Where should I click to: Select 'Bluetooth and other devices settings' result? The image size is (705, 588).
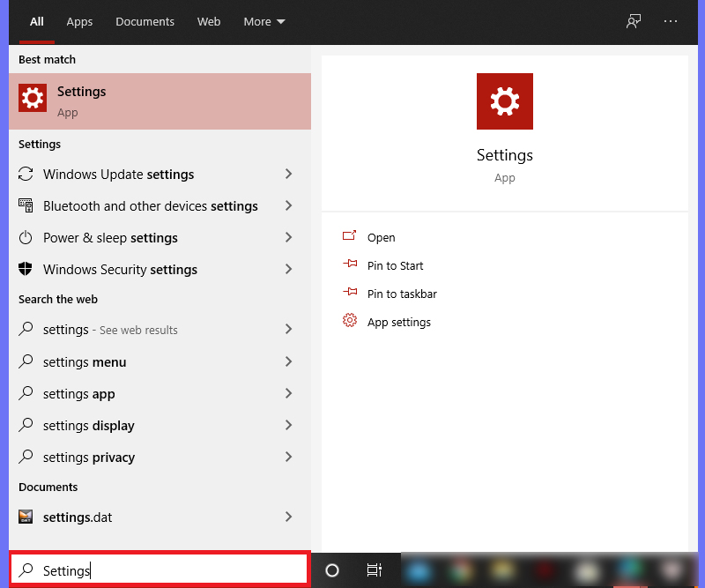(151, 206)
